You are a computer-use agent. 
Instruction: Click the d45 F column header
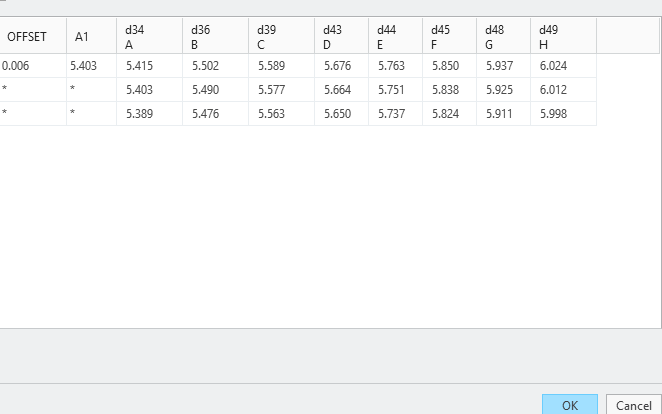[x=449, y=37]
